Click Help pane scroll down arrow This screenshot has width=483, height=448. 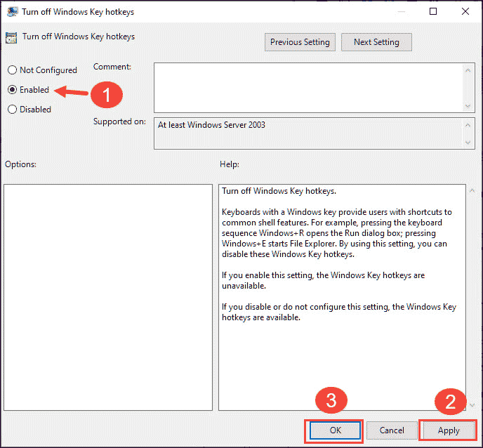[x=472, y=405]
